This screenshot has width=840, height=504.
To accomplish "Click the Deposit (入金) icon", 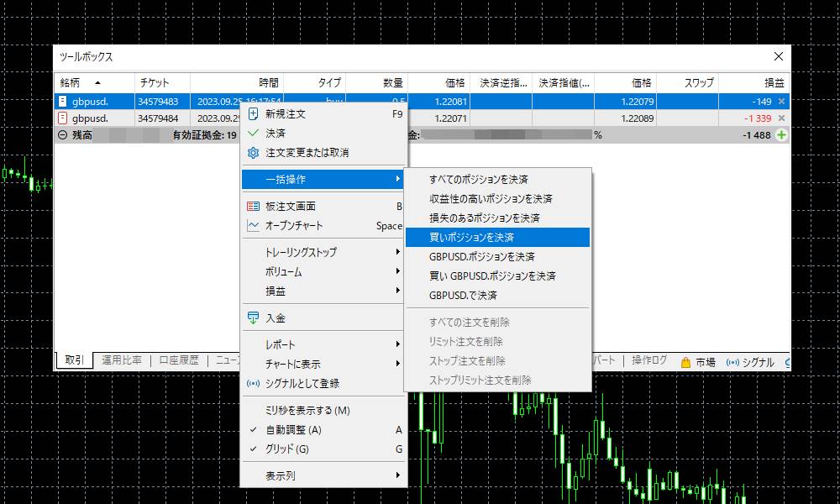I will point(255,318).
